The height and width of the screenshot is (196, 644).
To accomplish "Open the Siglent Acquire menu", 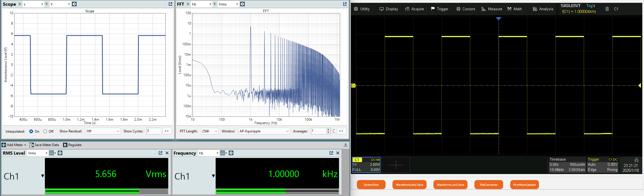I will point(415,9).
